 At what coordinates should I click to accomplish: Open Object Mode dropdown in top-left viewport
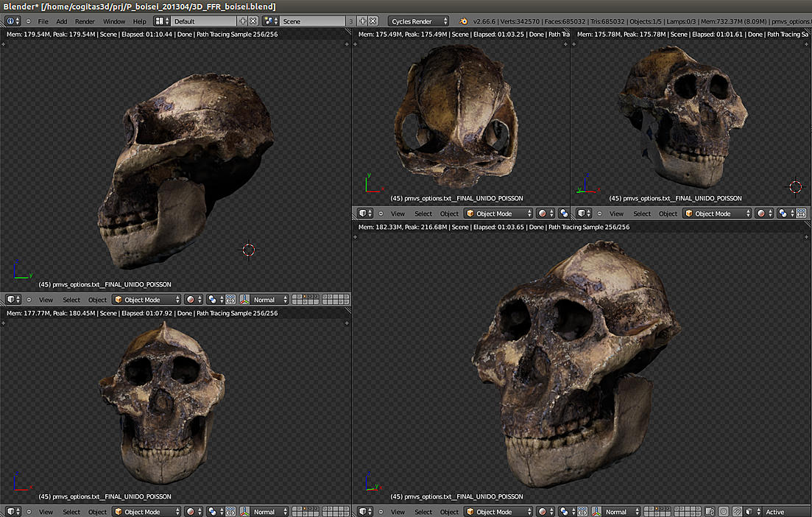[146, 300]
